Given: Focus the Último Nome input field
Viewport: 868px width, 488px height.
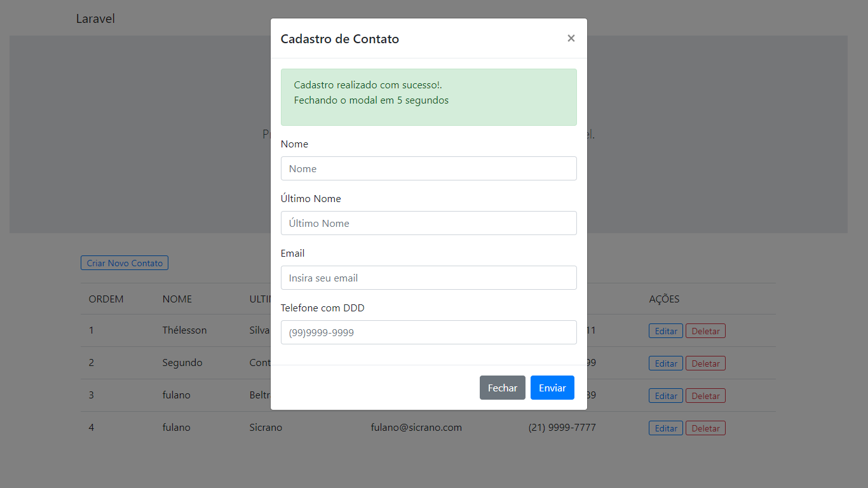Looking at the screenshot, I should (429, 223).
